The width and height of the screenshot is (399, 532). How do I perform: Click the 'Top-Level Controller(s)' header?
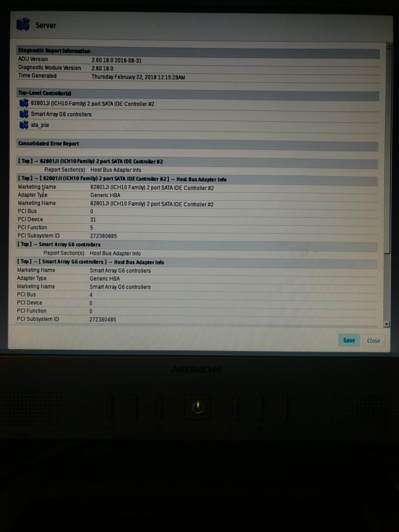tap(198, 94)
